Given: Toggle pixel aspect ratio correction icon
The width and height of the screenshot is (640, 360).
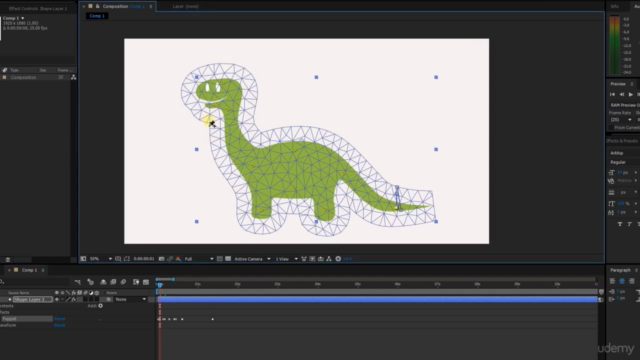Looking at the screenshot, I should pyautogui.click(x=304, y=259).
